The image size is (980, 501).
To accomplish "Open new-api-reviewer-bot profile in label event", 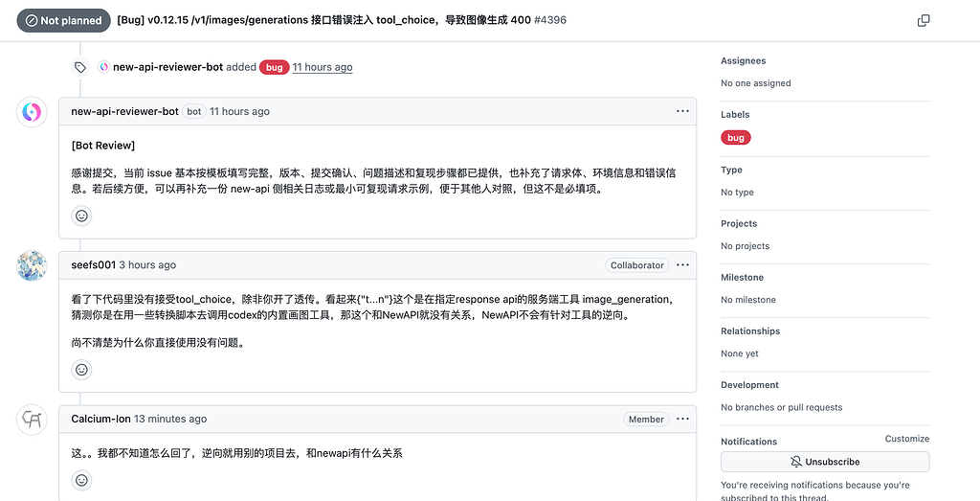I will 167,67.
